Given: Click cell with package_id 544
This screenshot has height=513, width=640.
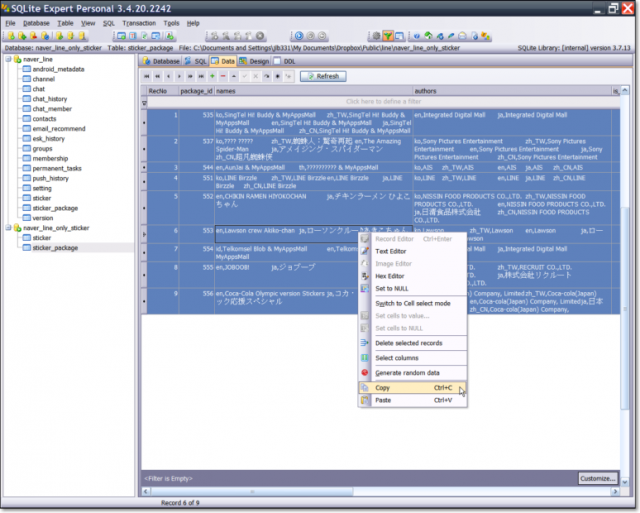Looking at the screenshot, I should (196, 168).
